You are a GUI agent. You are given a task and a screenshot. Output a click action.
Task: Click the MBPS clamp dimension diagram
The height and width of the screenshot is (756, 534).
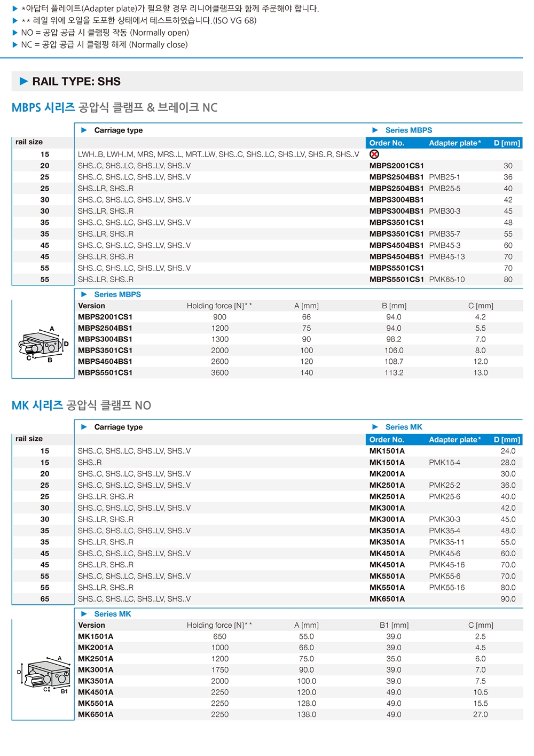pos(44,345)
